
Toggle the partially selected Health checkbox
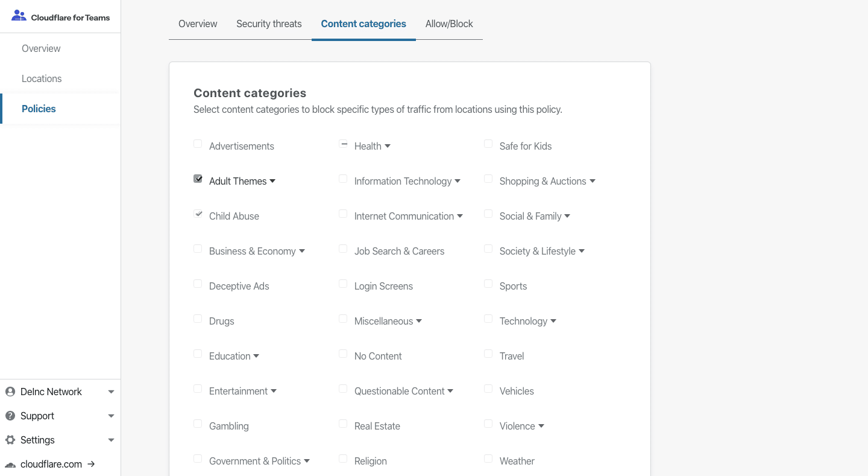click(343, 144)
